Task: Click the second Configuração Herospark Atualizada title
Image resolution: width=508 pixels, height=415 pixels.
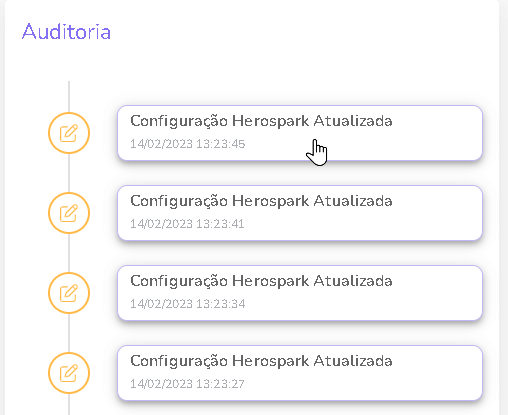Action: pyautogui.click(x=261, y=202)
